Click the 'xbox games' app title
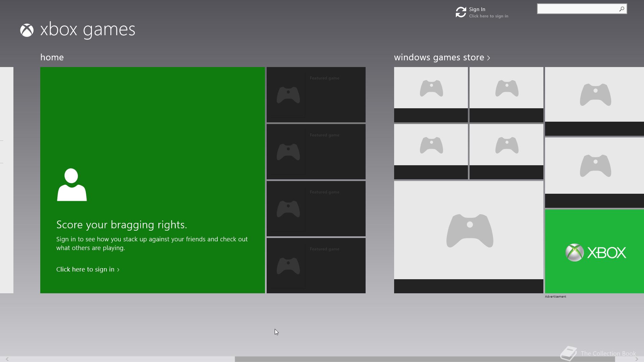Viewport: 644px width, 362px height. tap(88, 29)
